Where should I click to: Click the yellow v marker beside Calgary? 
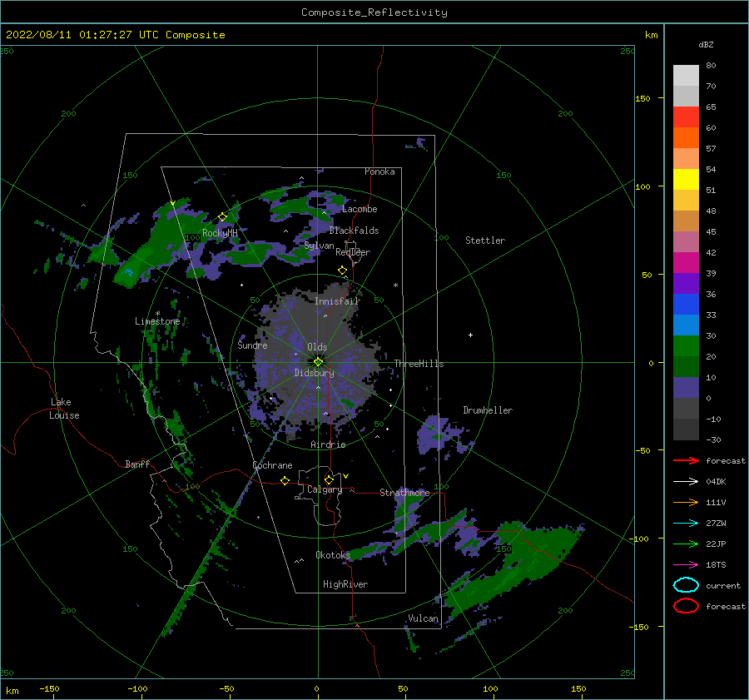345,476
